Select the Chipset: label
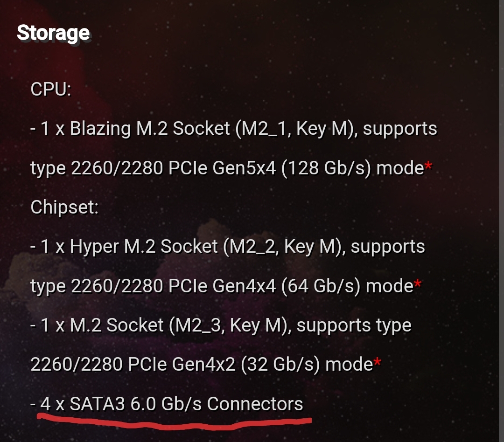The width and height of the screenshot is (504, 442). [64, 207]
